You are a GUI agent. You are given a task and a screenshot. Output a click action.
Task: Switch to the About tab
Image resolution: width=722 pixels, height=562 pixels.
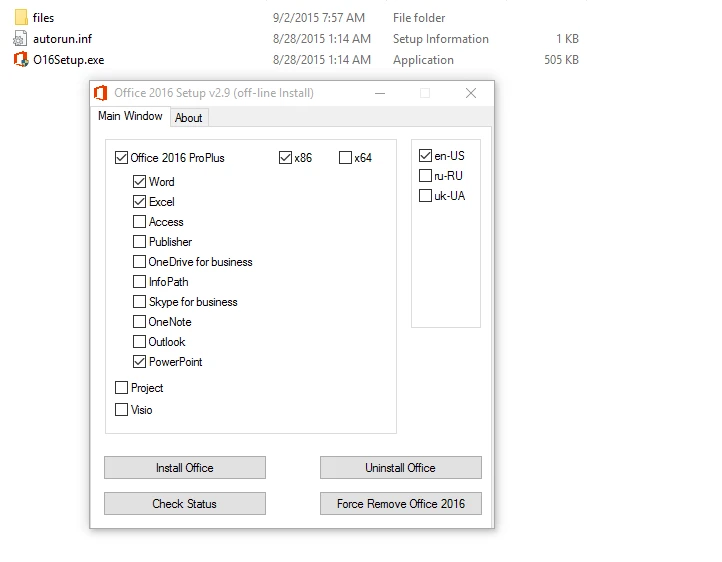coord(189,118)
